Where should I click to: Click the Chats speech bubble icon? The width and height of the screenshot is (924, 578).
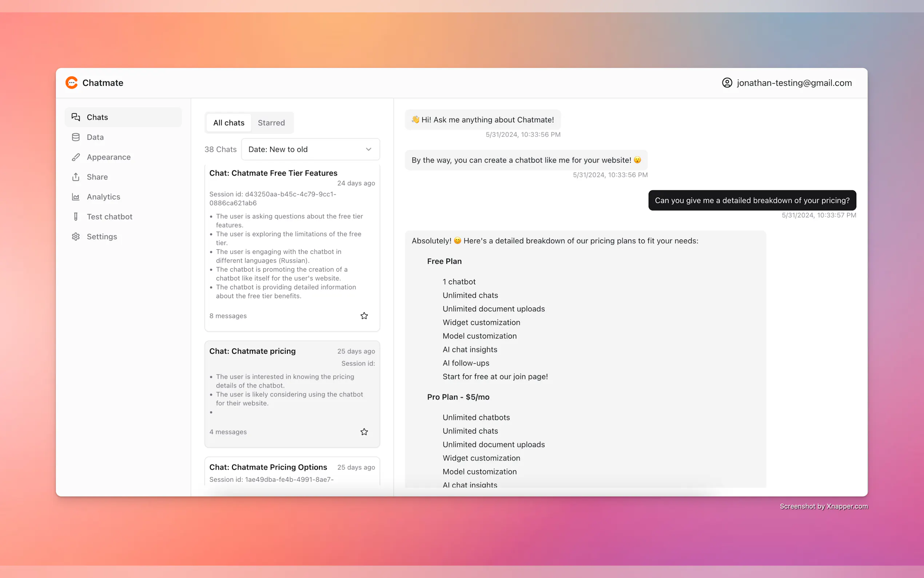coord(76,117)
